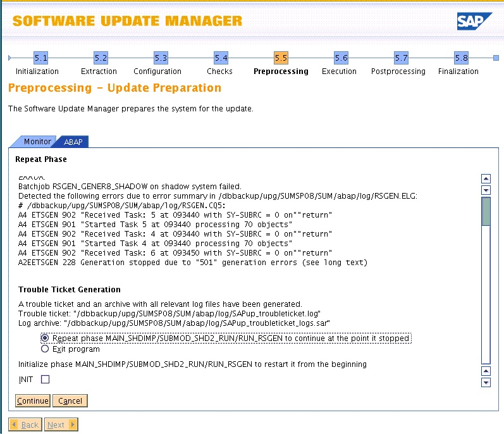This screenshot has width=504, height=434.
Task: Click the 'Received Task: 6 at 093450' log line
Action: point(175,253)
